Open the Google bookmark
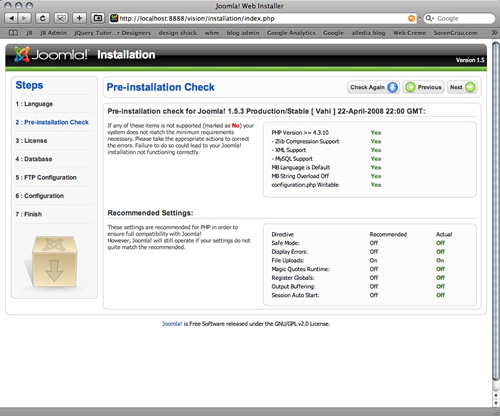The height and width of the screenshot is (416, 500). click(333, 33)
